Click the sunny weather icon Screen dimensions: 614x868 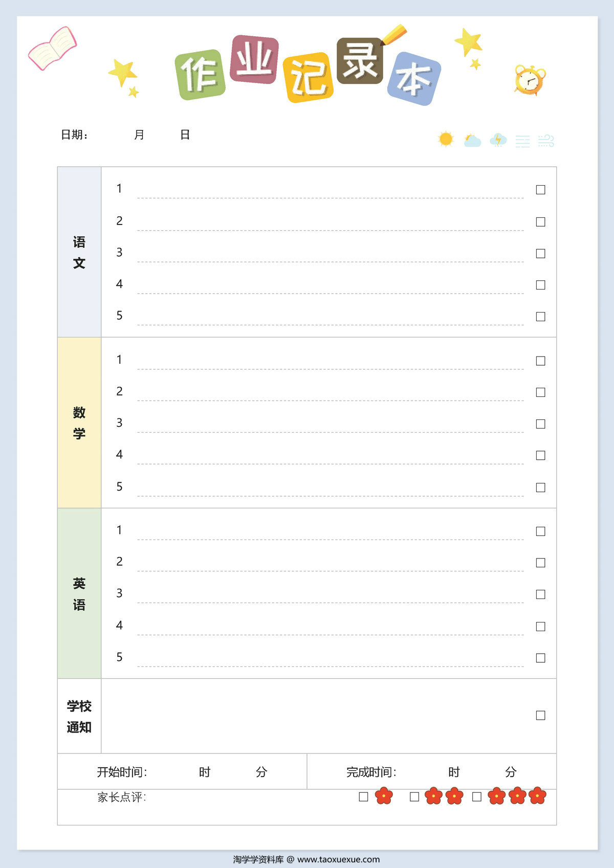click(x=446, y=139)
